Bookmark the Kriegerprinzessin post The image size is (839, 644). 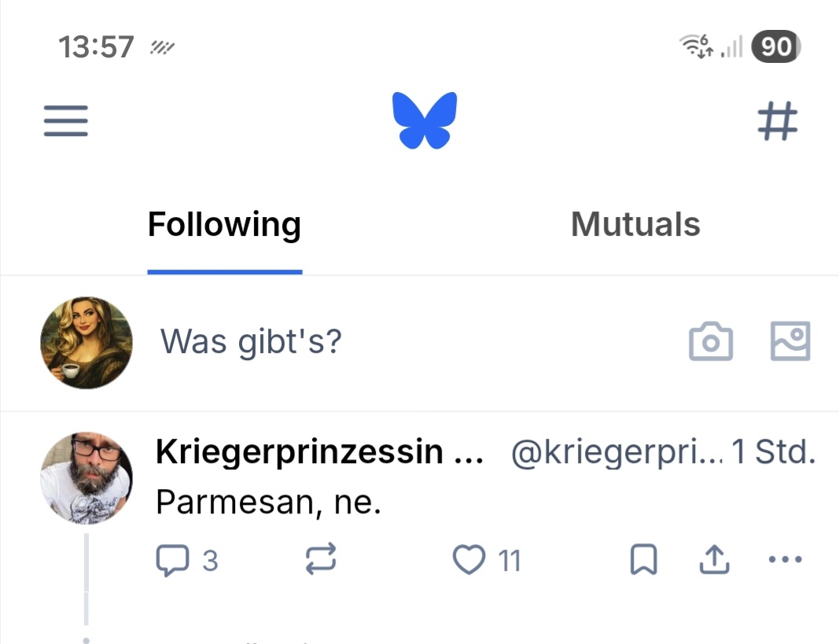(x=644, y=560)
